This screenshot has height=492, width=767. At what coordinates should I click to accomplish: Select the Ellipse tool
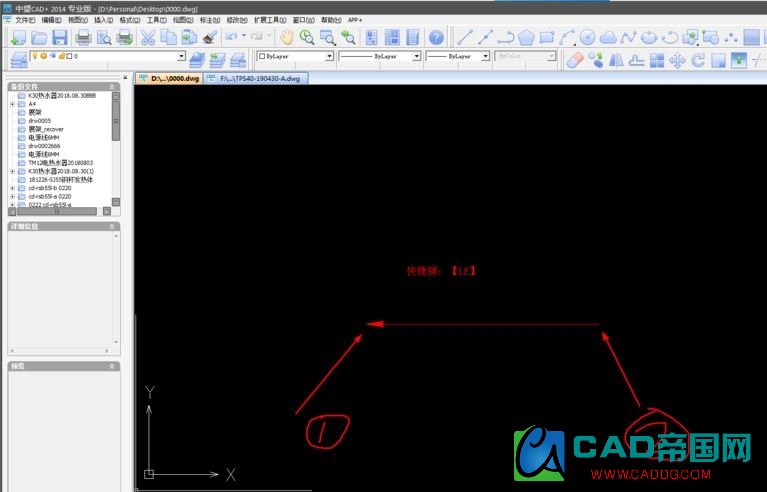[x=649, y=37]
